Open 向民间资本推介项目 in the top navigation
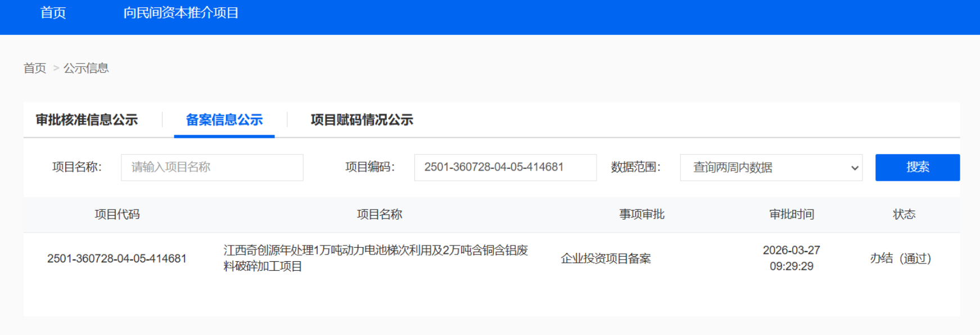The image size is (980, 335). click(180, 13)
